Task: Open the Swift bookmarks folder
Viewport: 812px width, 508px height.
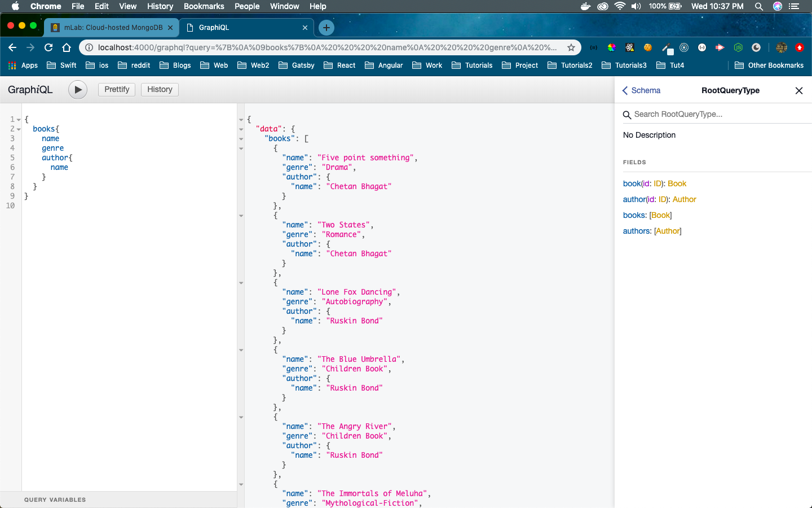Action: 61,65
